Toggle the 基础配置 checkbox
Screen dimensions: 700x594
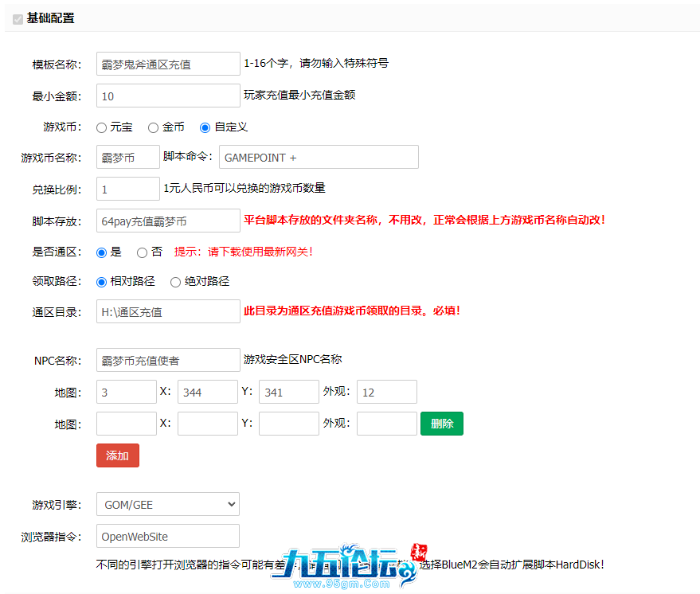(18, 18)
